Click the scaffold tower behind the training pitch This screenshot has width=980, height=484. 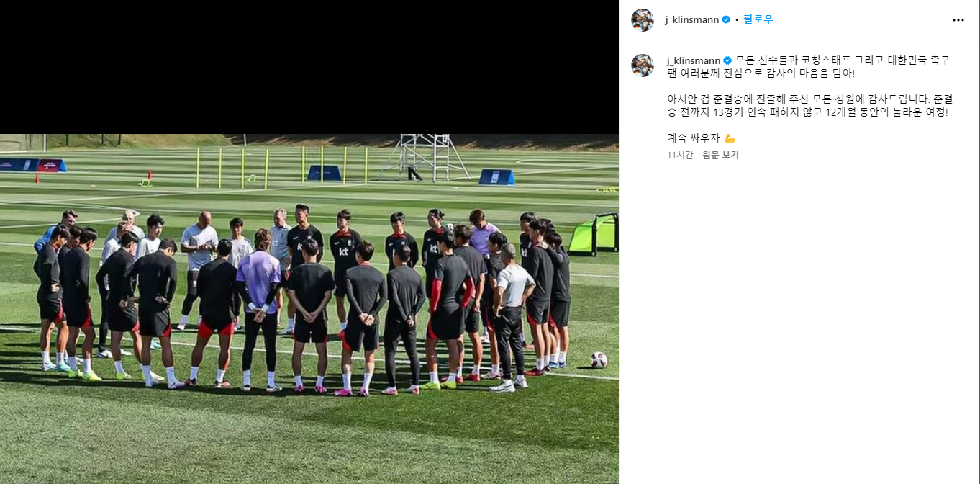point(424,157)
